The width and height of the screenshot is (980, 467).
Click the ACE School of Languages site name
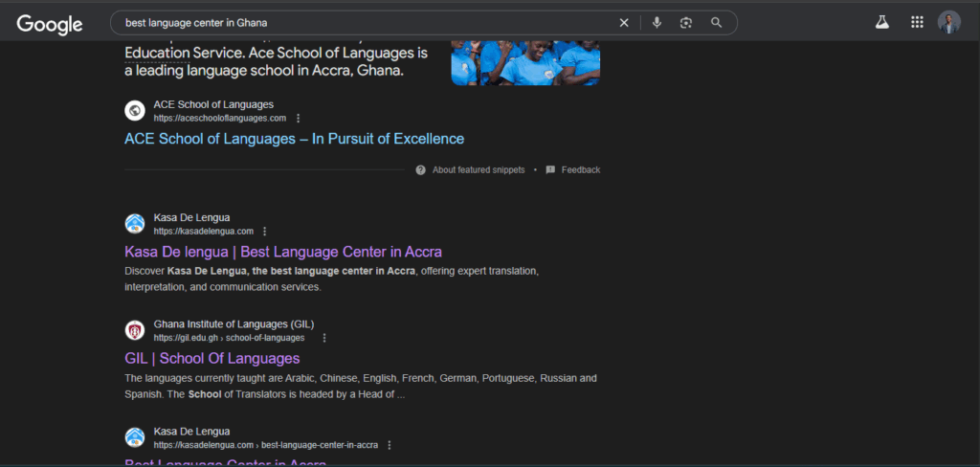click(x=213, y=104)
